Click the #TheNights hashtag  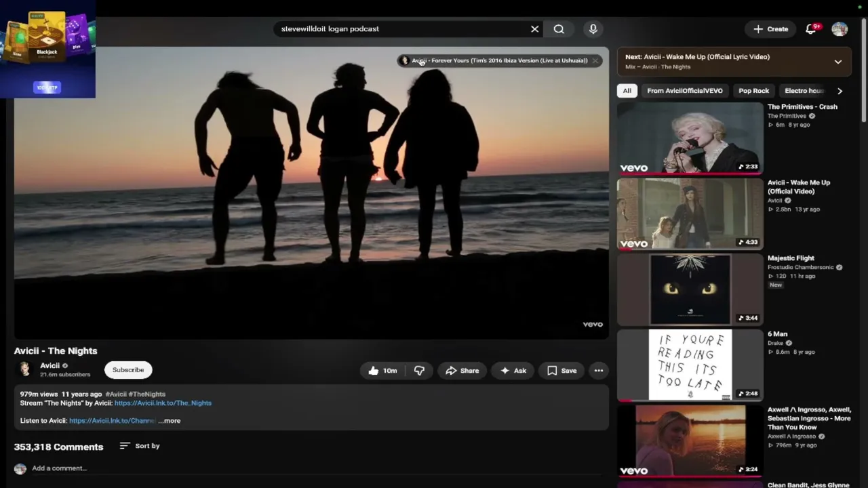147,394
